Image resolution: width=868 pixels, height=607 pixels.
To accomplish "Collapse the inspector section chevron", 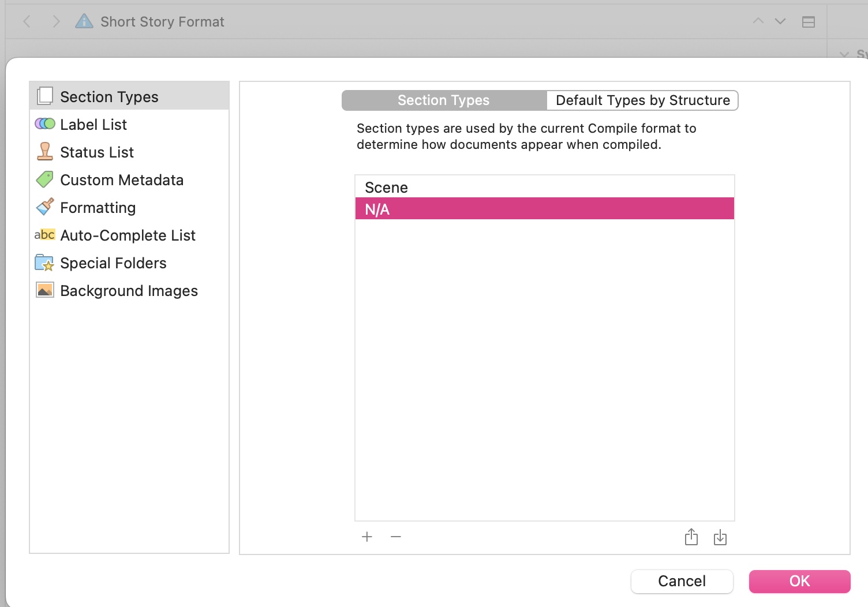I will (x=844, y=54).
